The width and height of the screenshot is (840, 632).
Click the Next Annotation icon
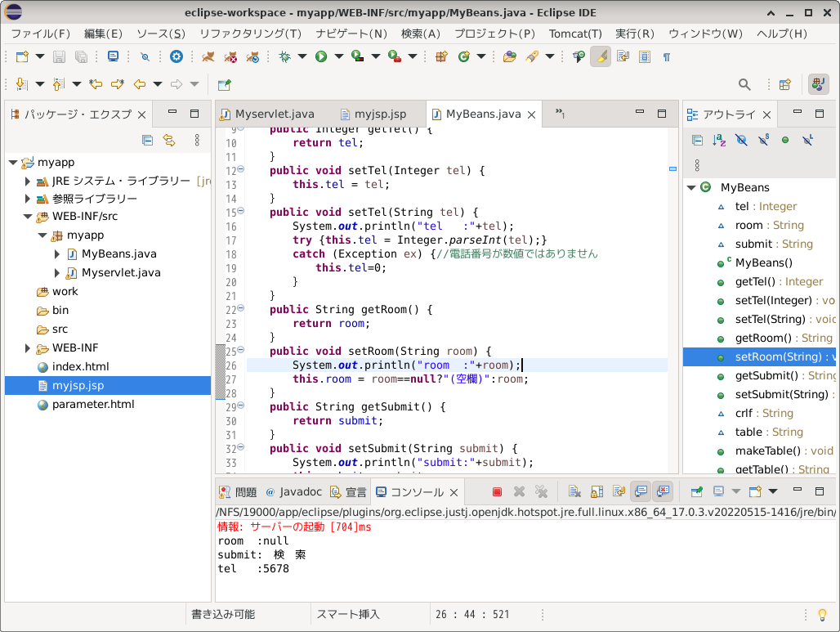tap(21, 84)
